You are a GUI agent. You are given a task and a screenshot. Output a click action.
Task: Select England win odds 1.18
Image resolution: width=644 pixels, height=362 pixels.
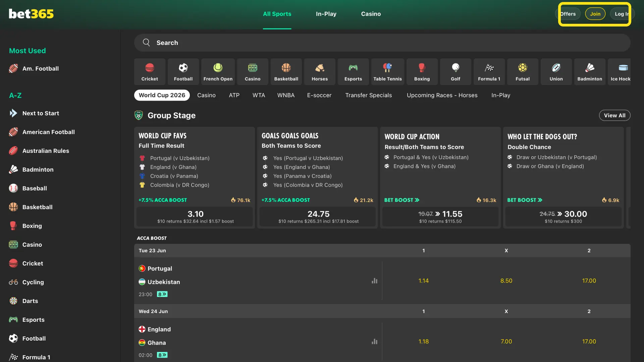[423, 342]
